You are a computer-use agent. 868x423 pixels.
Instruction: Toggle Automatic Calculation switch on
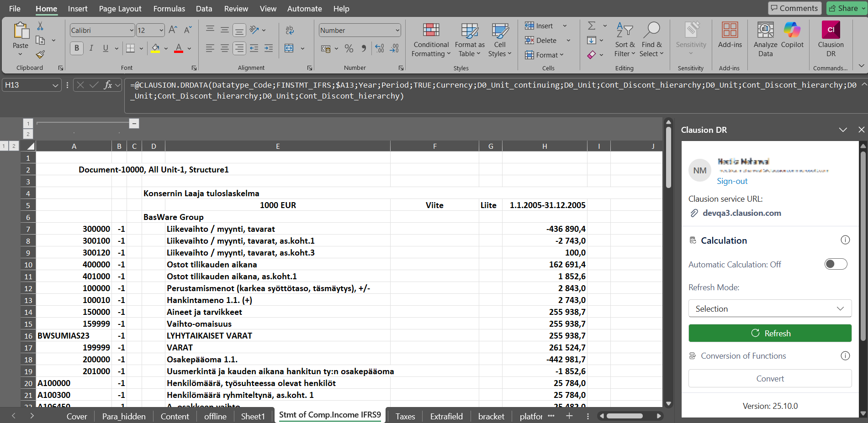coord(836,264)
